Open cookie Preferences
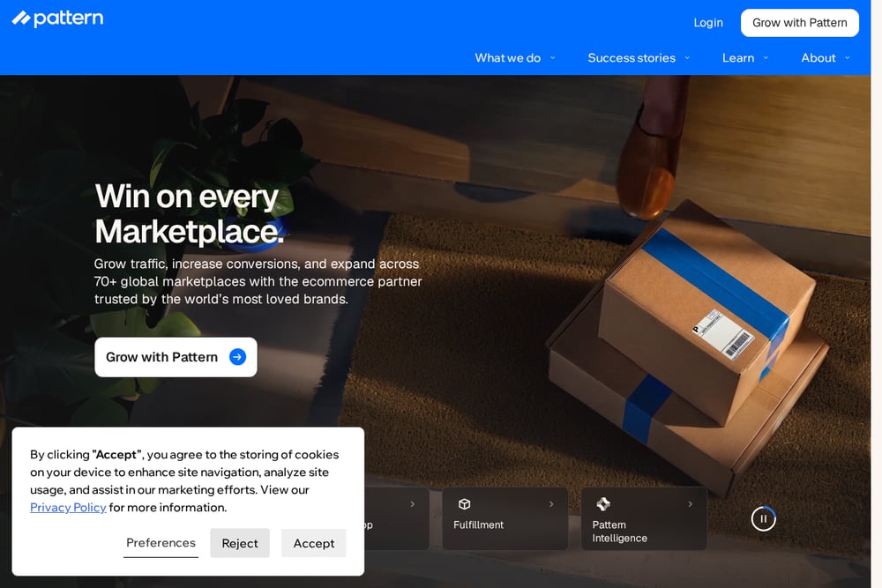Viewport: 882px width, 588px height. click(161, 543)
